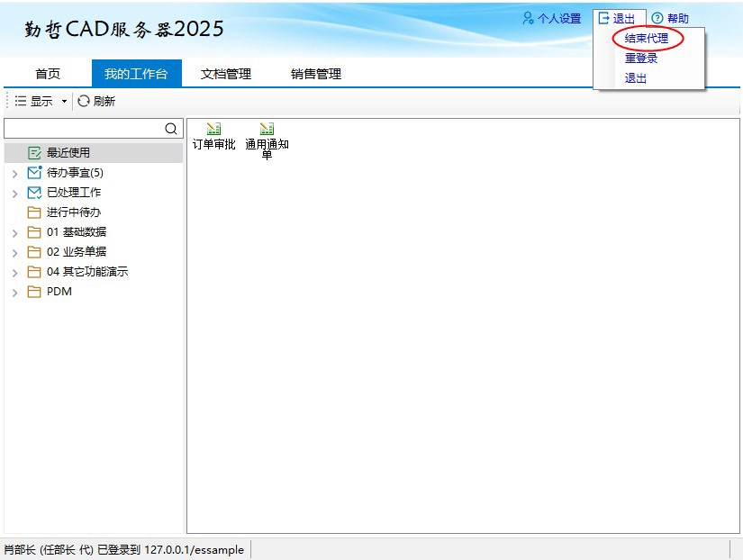Screen dimensions: 743x560
Task: Expand the 01 基础数据 folder
Action: [x=14, y=232]
